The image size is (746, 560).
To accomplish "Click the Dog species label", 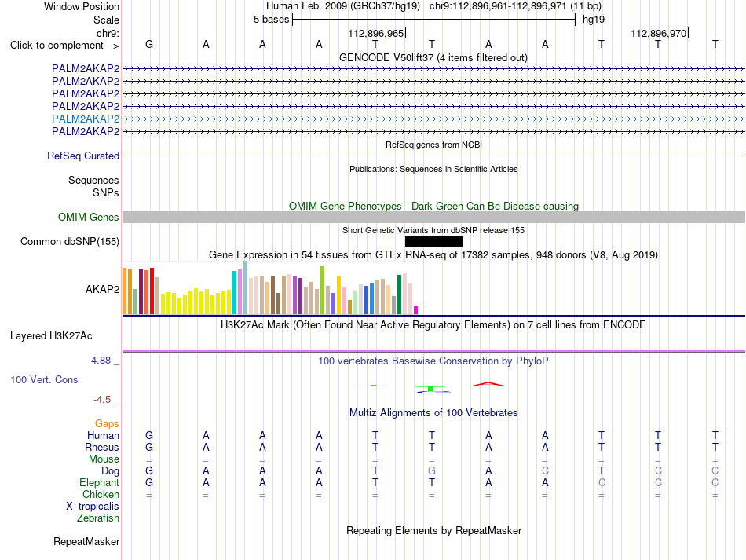I will 110,471.
